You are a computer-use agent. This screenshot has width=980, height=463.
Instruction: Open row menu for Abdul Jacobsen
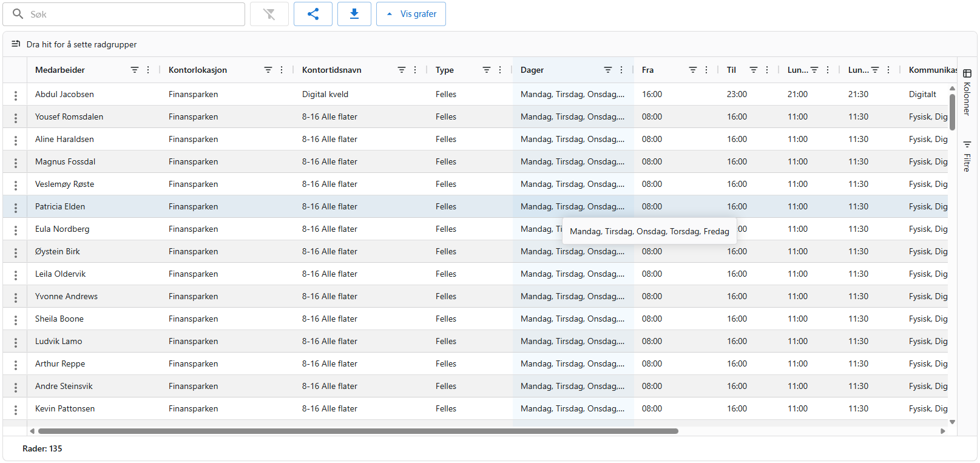(x=16, y=95)
